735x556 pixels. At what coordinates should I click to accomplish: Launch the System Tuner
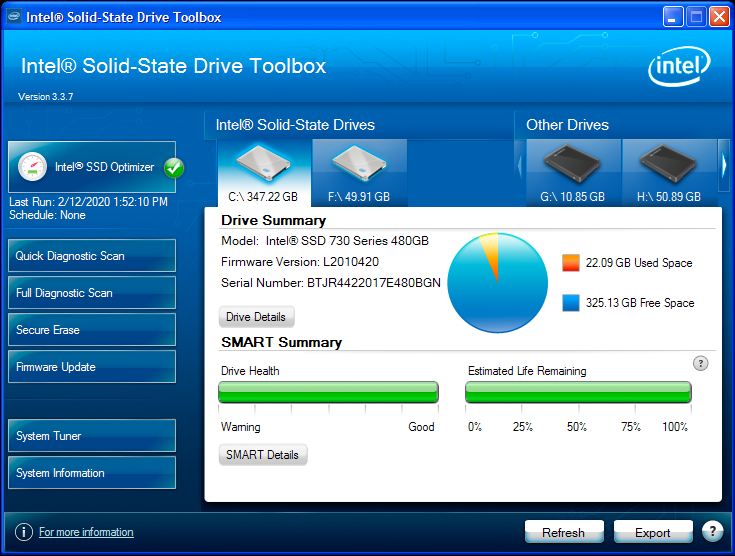tap(92, 436)
